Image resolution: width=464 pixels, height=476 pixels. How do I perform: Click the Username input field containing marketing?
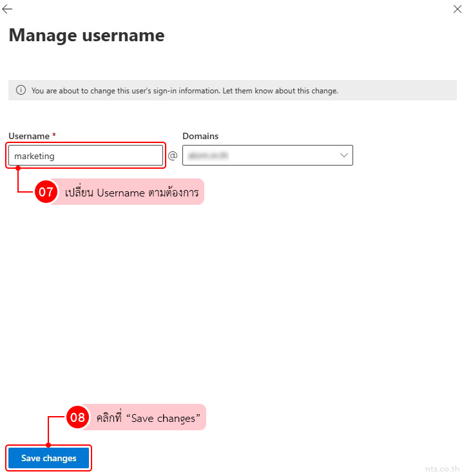86,156
